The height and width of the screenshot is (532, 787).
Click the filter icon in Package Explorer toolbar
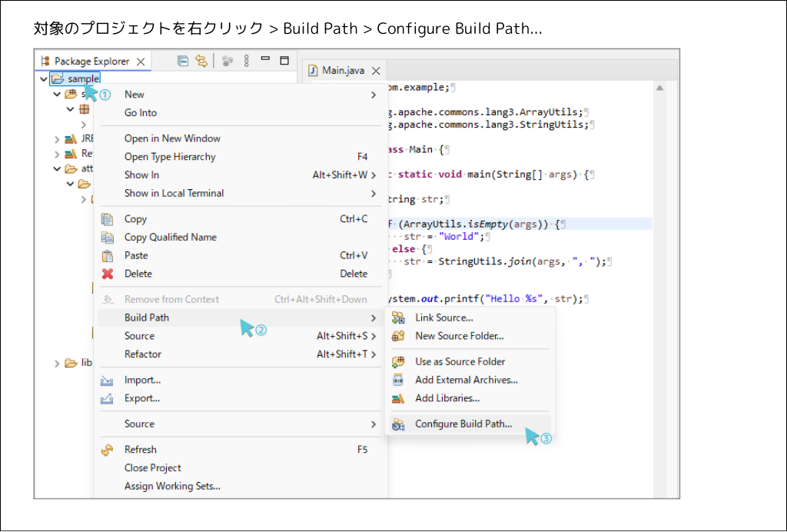coord(227,62)
